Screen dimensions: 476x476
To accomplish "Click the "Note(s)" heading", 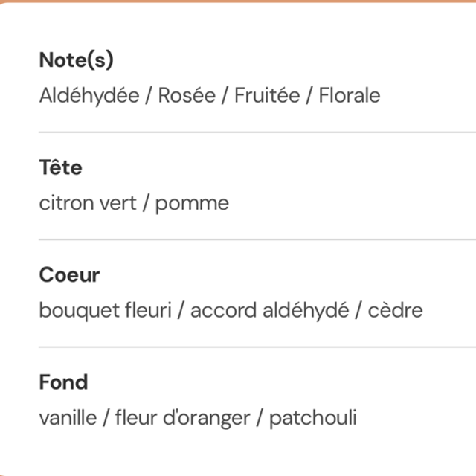I will point(76,60).
